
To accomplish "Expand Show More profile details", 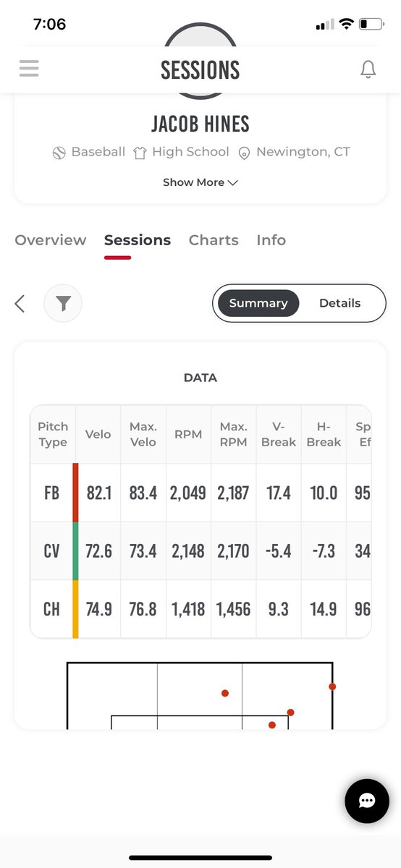I will point(200,182).
